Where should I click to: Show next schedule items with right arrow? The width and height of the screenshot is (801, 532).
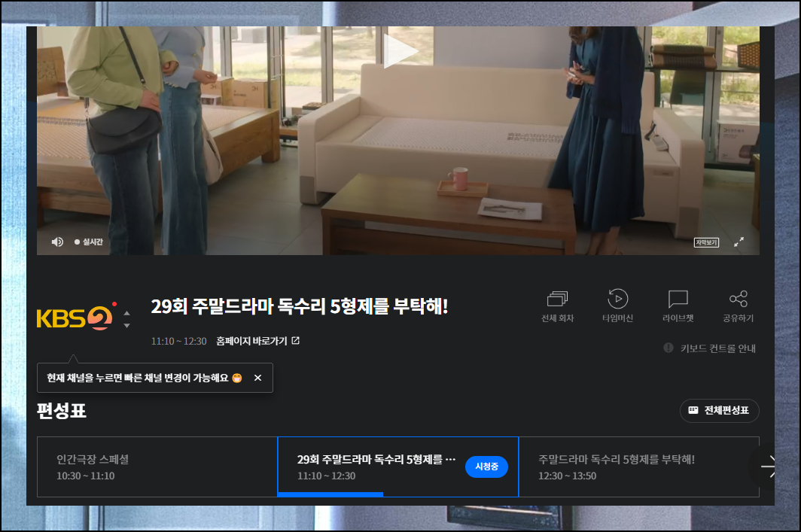tap(766, 467)
